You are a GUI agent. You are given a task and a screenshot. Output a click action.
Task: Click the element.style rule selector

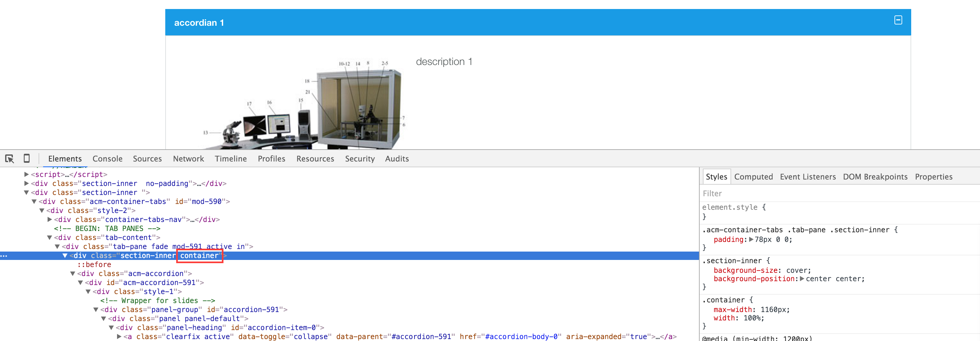[730, 207]
